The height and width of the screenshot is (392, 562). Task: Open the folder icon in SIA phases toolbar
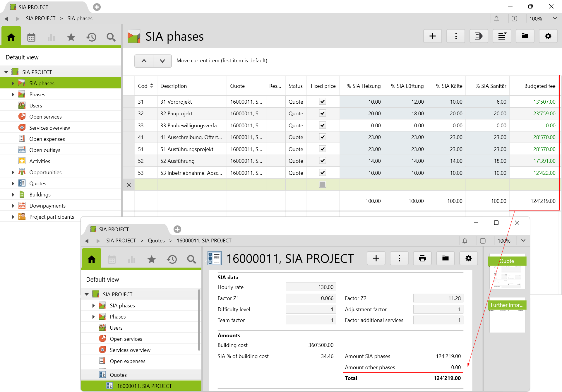point(525,36)
